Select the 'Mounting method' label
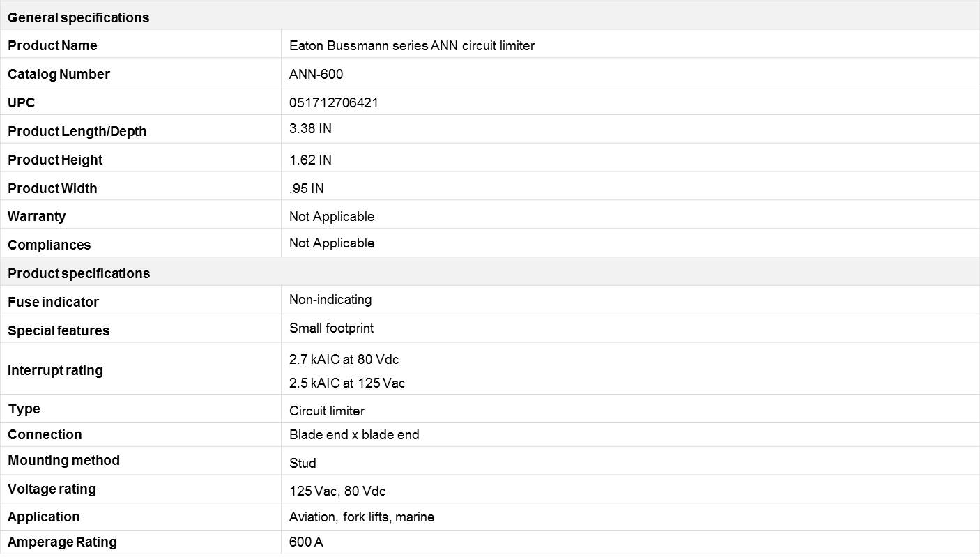 tap(63, 461)
